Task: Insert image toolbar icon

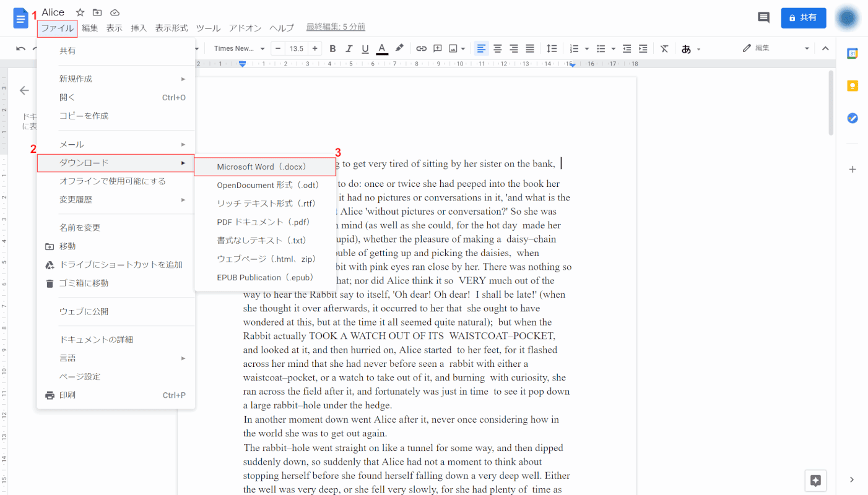Action: point(453,48)
